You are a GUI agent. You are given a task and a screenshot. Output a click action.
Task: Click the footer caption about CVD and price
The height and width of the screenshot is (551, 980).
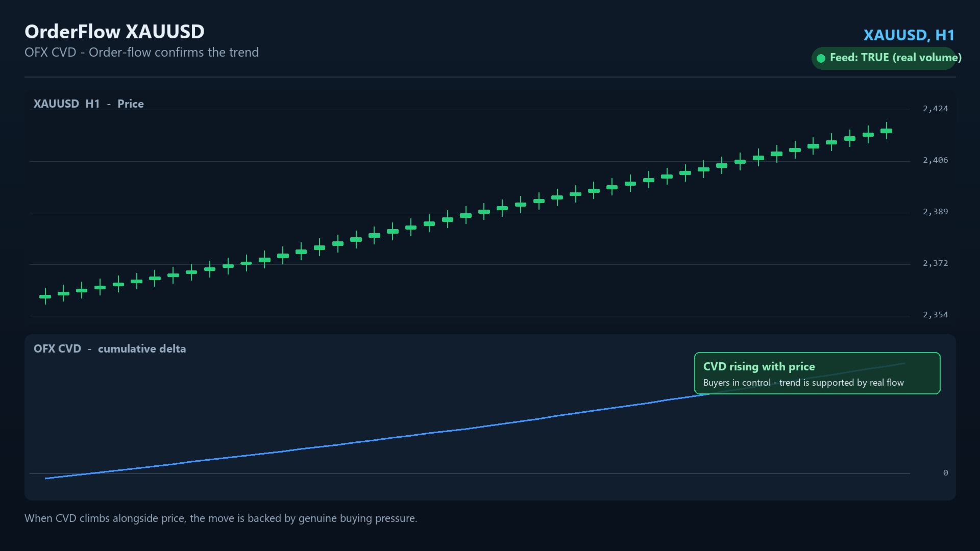pyautogui.click(x=220, y=518)
